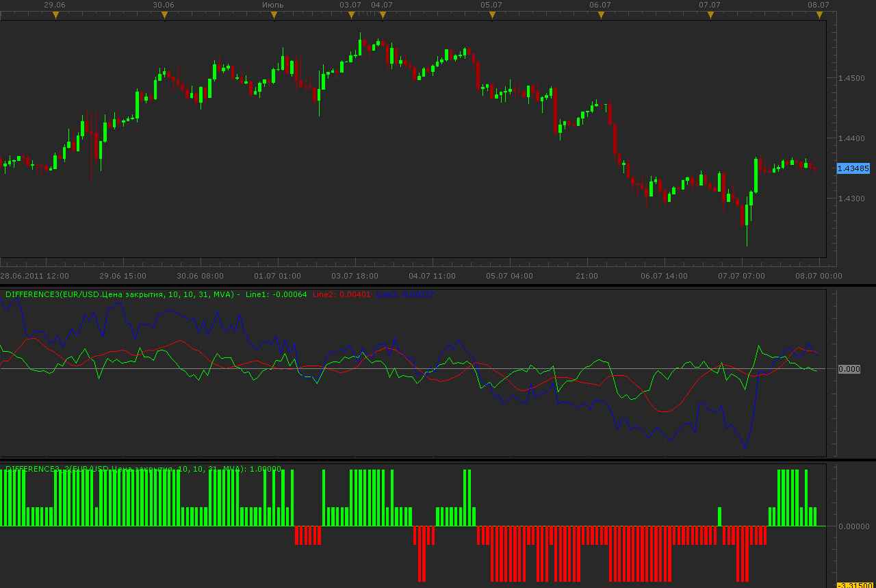Click the yellow -3.31500 value label
The image size is (876, 588).
(x=853, y=585)
